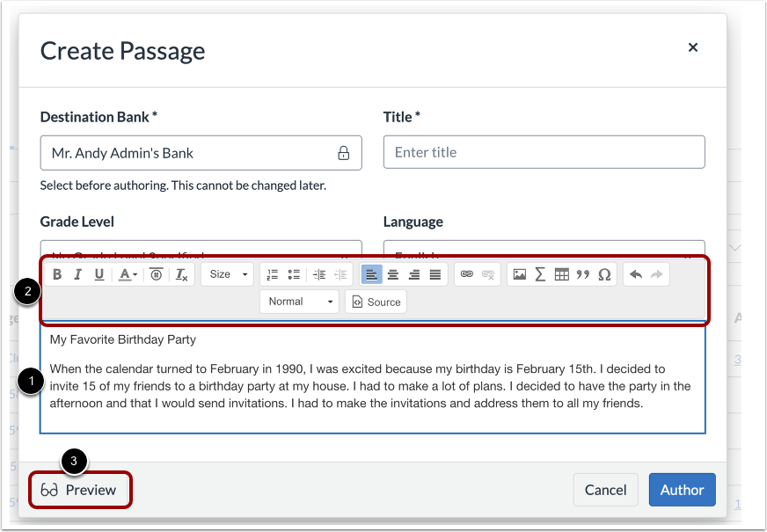Enable center text alignment
The height and width of the screenshot is (532, 767).
[x=392, y=273]
